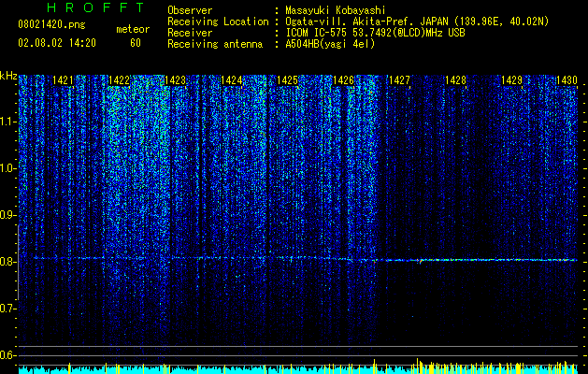
Task: Click the location text Ogata-vill. Akita-Pref. JAPAN
Action: click(366, 22)
